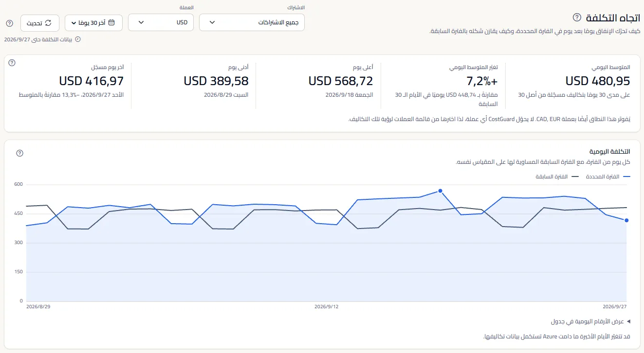This screenshot has height=353, width=644.
Task: Click the USD 416,97 last recorded day value
Action: point(92,81)
